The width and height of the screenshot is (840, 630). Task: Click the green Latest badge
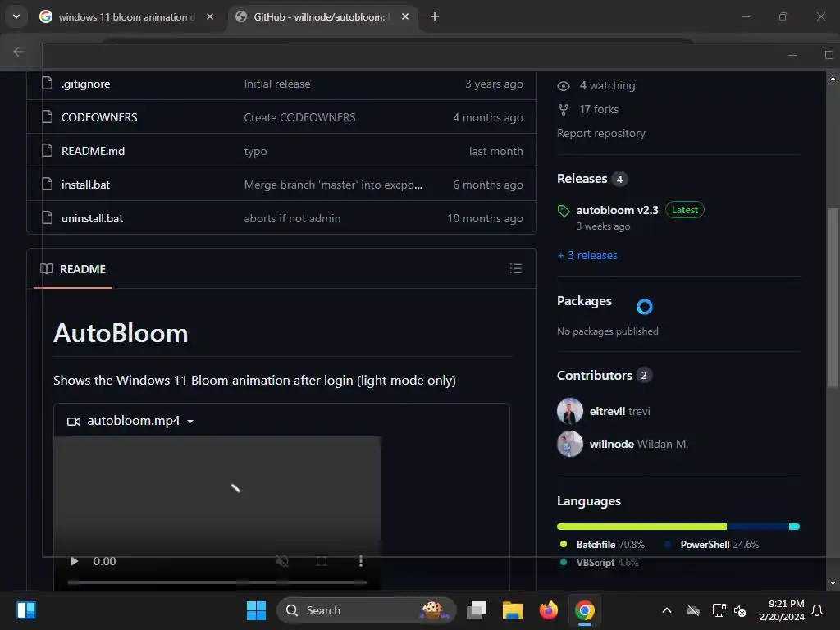click(x=685, y=210)
